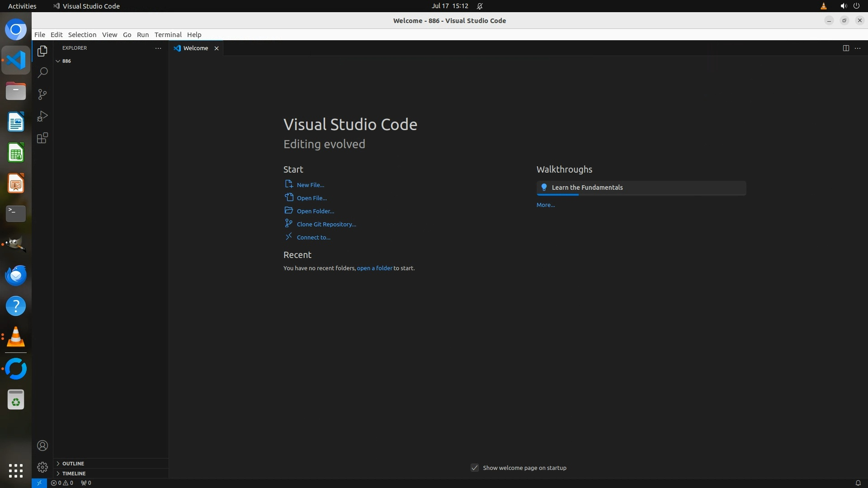Open the Source Control view
The height and width of the screenshot is (488, 868).
tap(42, 94)
